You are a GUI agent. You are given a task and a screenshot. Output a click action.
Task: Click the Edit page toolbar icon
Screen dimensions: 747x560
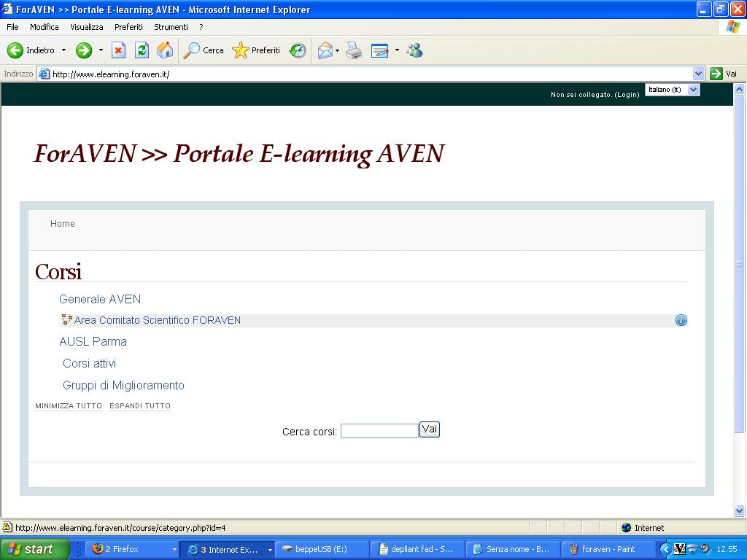point(379,50)
